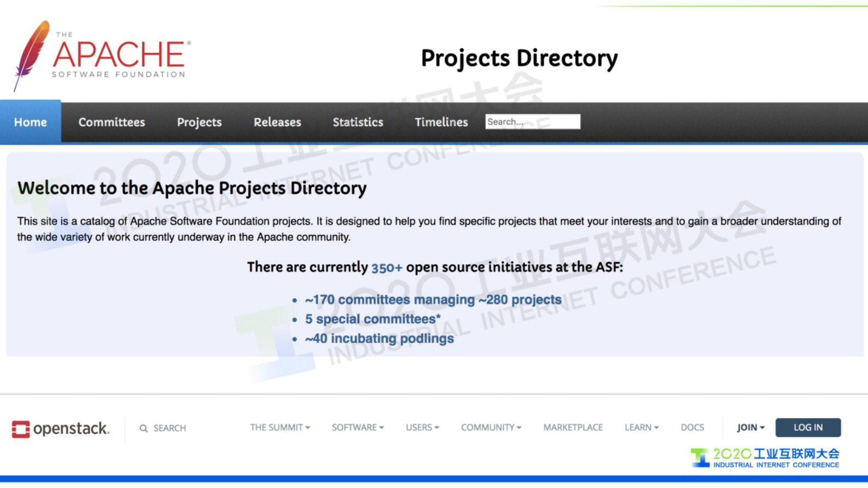Select Releases in the navigation bar

coord(277,122)
